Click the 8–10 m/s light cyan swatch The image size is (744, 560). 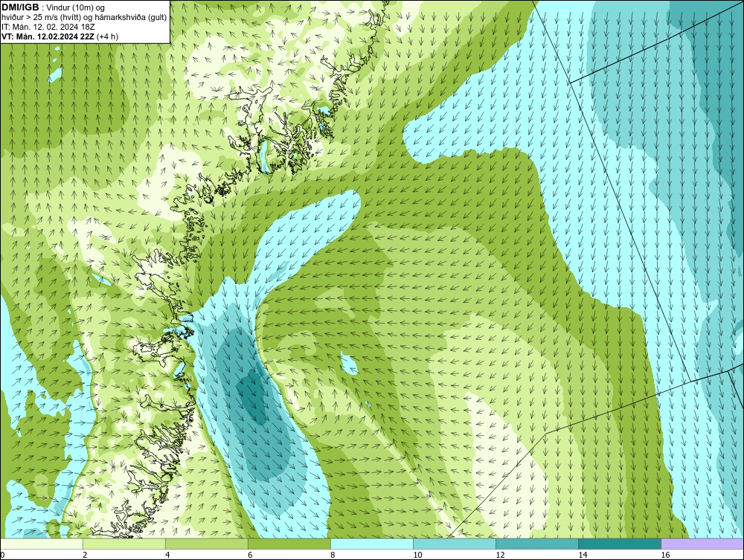coord(372,544)
